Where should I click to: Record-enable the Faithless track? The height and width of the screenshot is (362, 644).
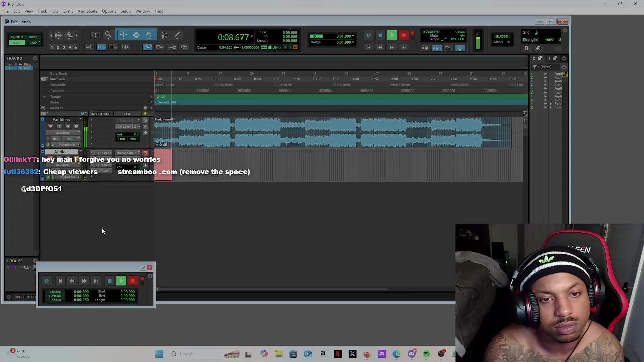50,126
